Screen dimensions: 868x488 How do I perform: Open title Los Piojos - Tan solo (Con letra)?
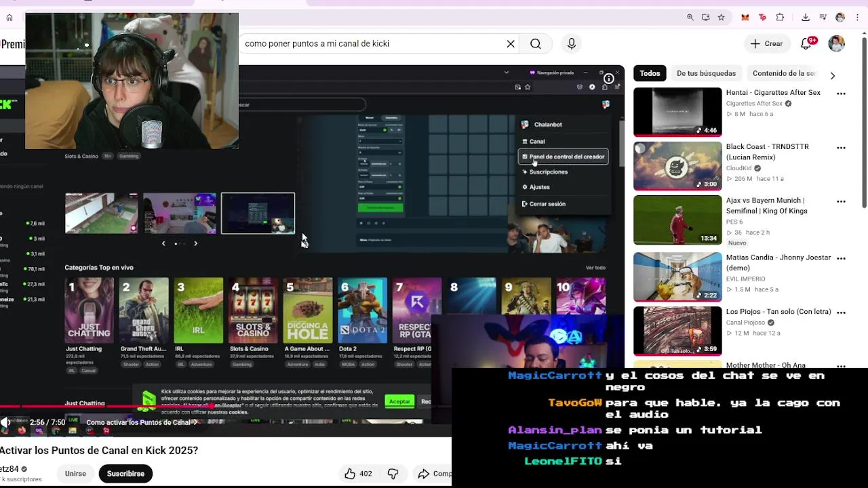[x=778, y=312]
